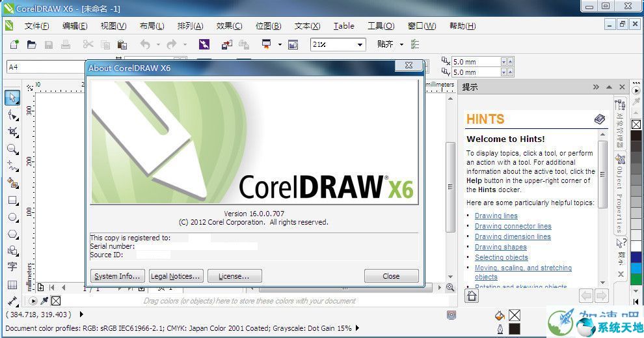This screenshot has width=644, height=338.
Task: Click the License... button
Action: click(235, 276)
